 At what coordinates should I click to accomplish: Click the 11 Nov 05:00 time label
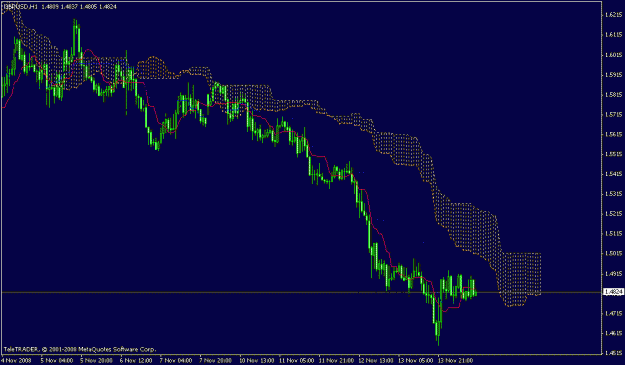point(297,360)
